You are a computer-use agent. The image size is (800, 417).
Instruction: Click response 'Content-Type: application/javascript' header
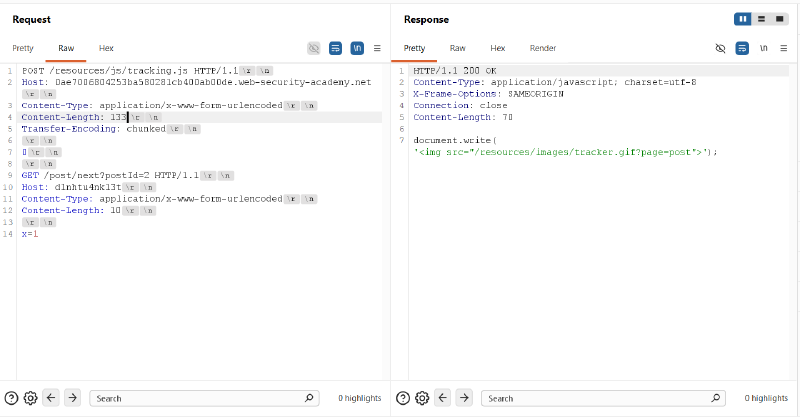[x=555, y=82]
